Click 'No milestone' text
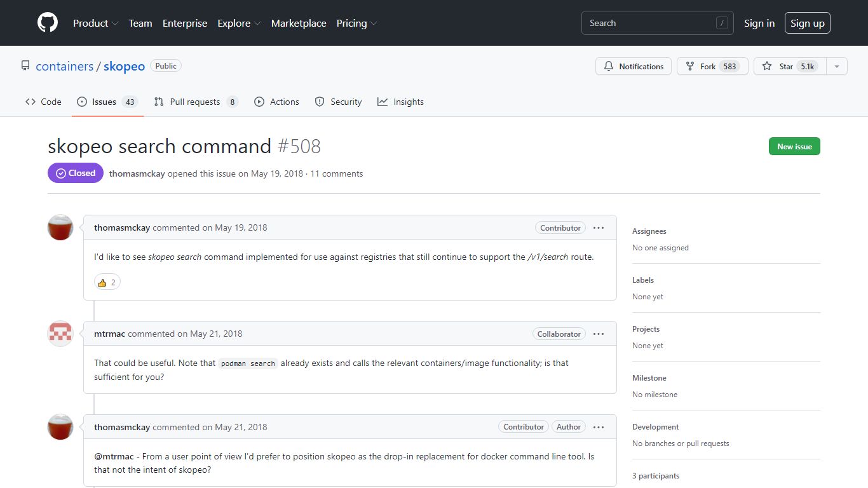 pyautogui.click(x=655, y=395)
